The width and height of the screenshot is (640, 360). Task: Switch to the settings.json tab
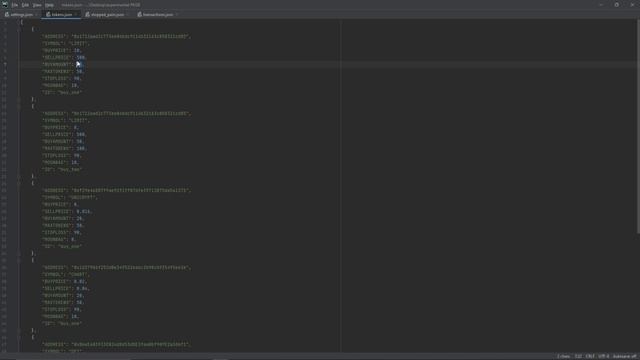point(22,15)
